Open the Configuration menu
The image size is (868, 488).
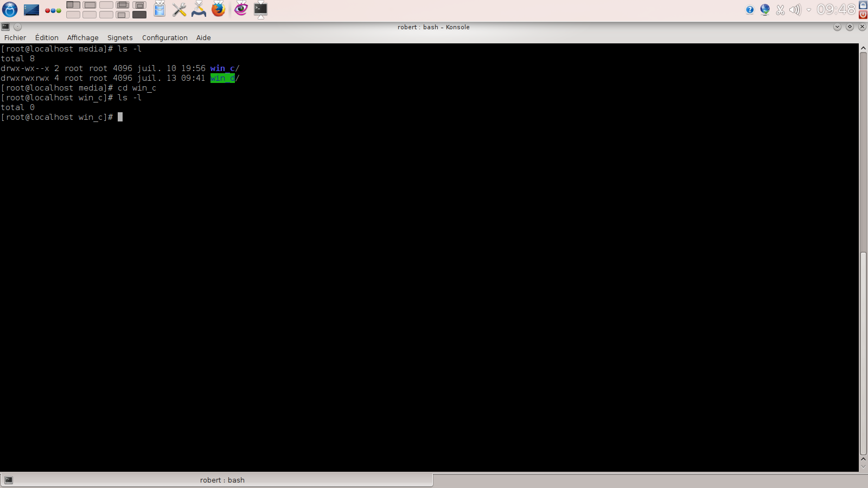[x=165, y=37]
